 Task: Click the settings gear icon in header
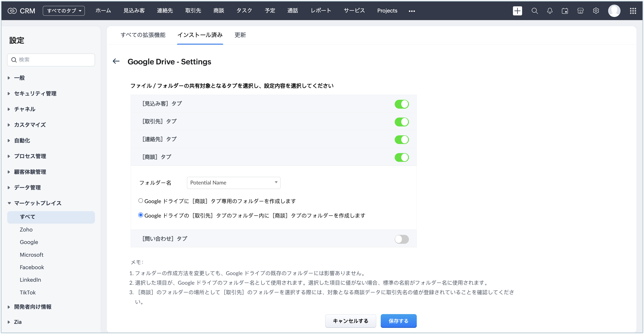(596, 11)
